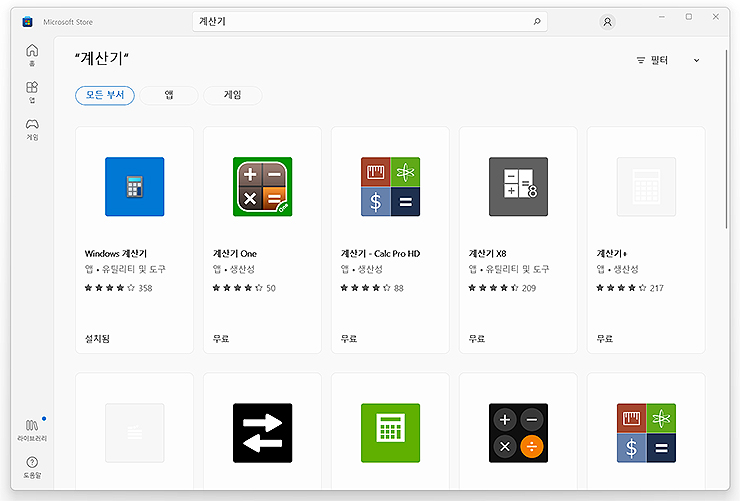This screenshot has height=501, width=740.
Task: Open faded placeholder icon in second row
Action: click(135, 433)
